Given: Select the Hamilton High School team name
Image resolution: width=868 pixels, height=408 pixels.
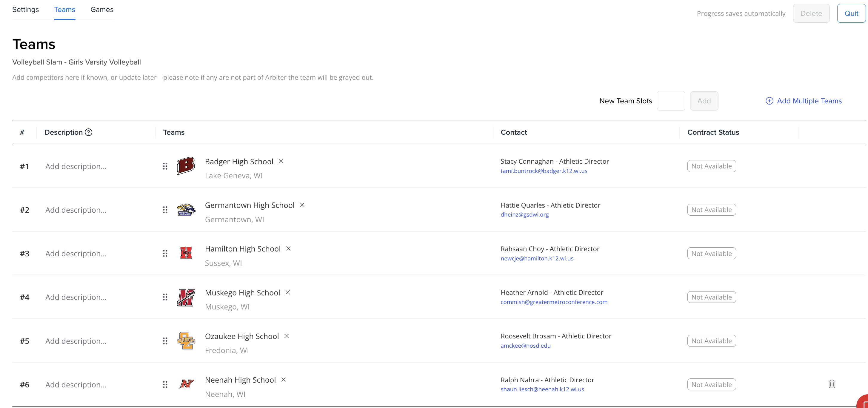Looking at the screenshot, I should click(x=243, y=249).
